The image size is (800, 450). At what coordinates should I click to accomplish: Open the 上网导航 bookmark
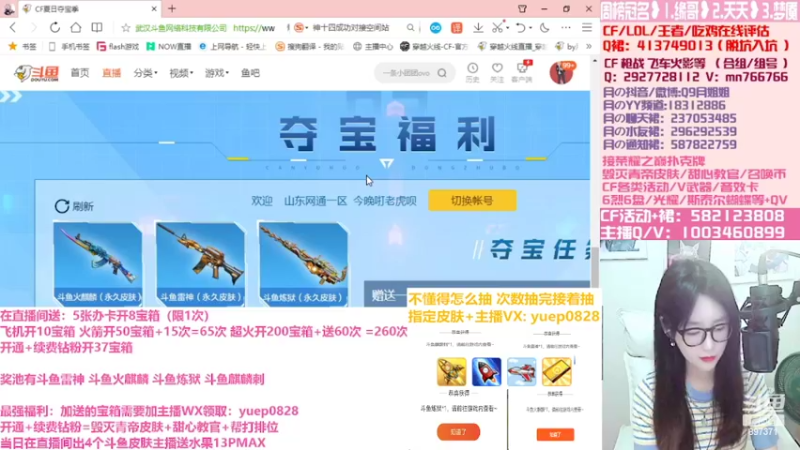point(232,46)
